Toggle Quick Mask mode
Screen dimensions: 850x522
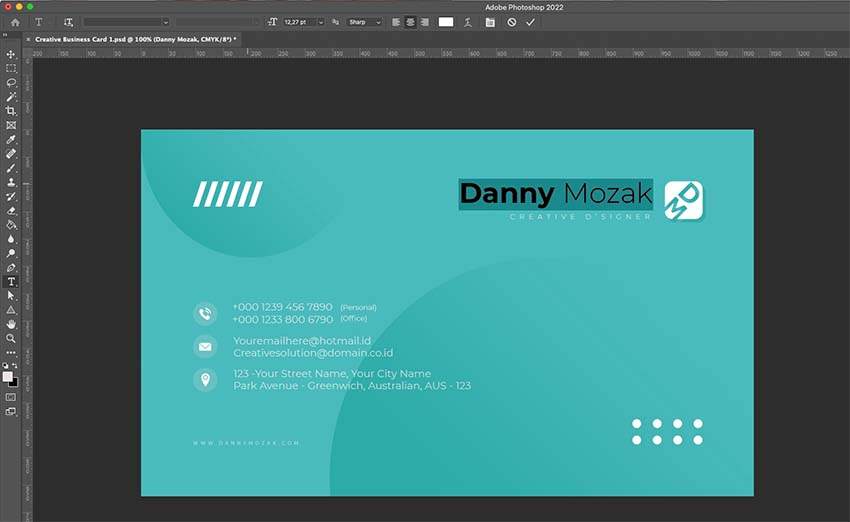(x=11, y=397)
